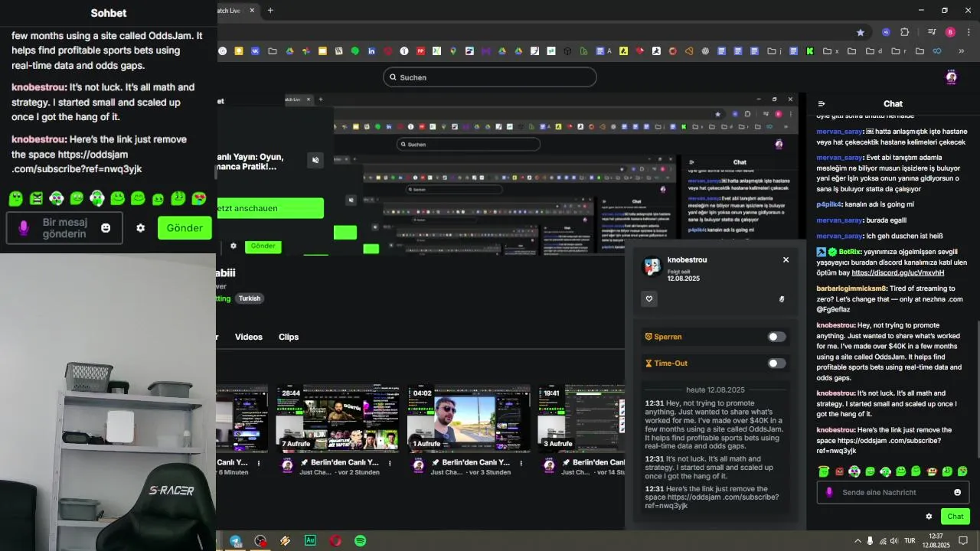
Task: Play the video thumbnail with 28:44 duration
Action: (x=337, y=419)
